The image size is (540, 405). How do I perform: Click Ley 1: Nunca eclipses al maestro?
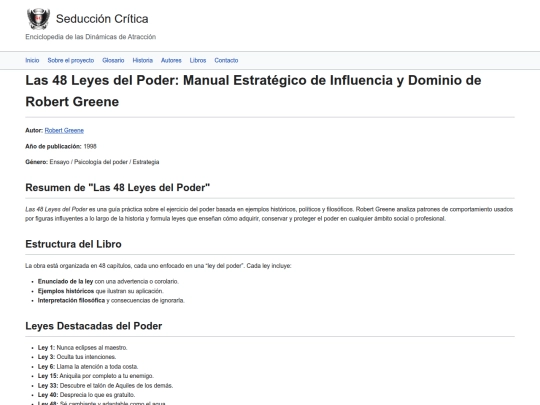pyautogui.click(x=82, y=347)
